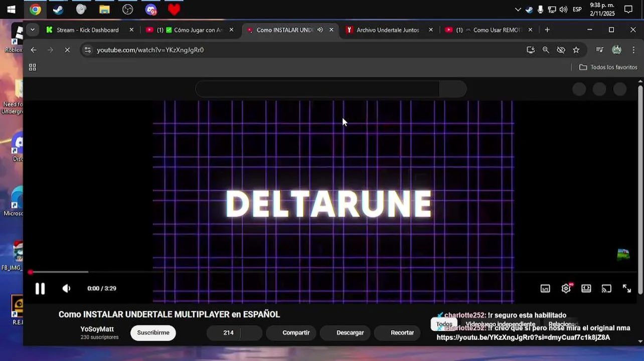Open volume control in system tray
Screen dimensions: 644x361
coord(563,9)
